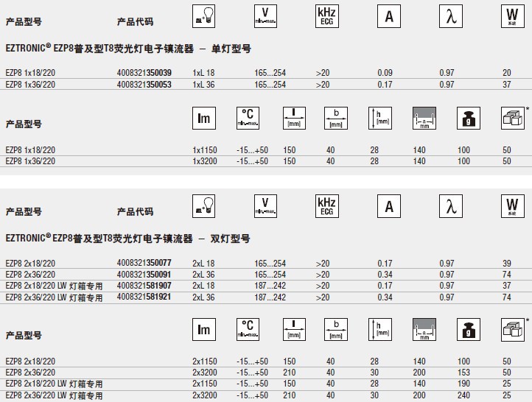The width and height of the screenshot is (532, 402).
Task: Click the height h dimension icon in single-lamp table
Action: tap(379, 118)
